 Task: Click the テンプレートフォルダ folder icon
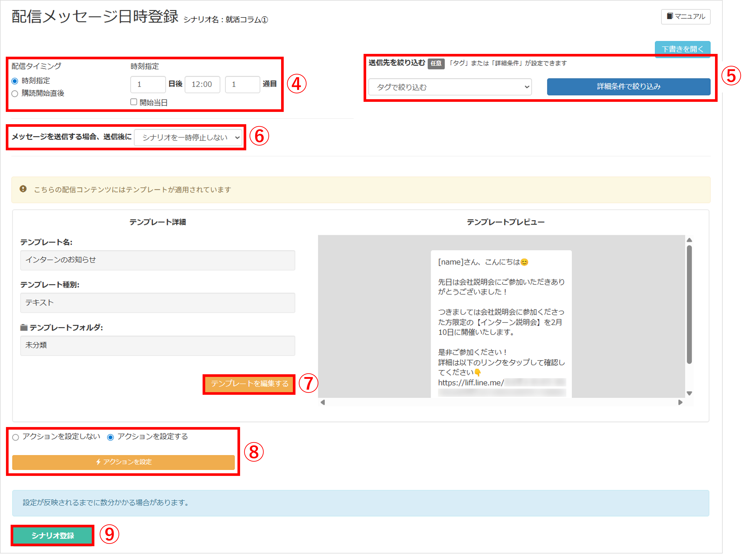24,327
